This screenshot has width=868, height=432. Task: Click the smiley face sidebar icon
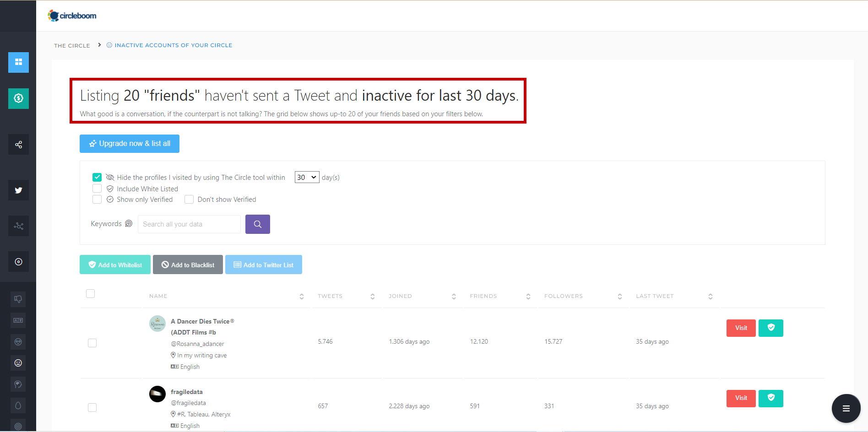[x=18, y=363]
